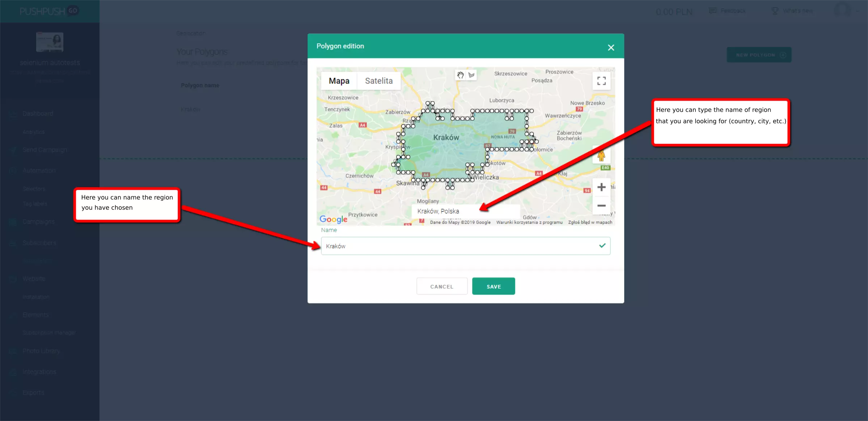Image resolution: width=868 pixels, height=421 pixels.
Task: Click the Kraków row in polygons list
Action: click(x=190, y=110)
